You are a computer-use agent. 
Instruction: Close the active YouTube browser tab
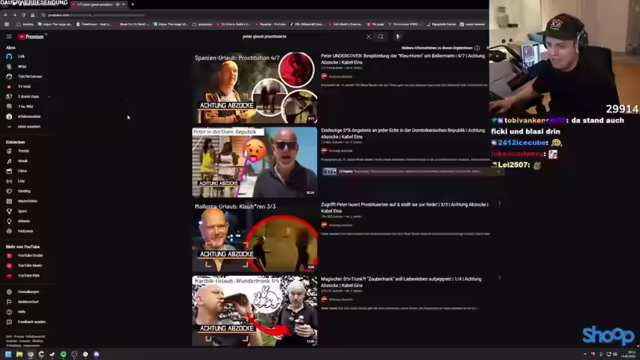pyautogui.click(x=124, y=4)
